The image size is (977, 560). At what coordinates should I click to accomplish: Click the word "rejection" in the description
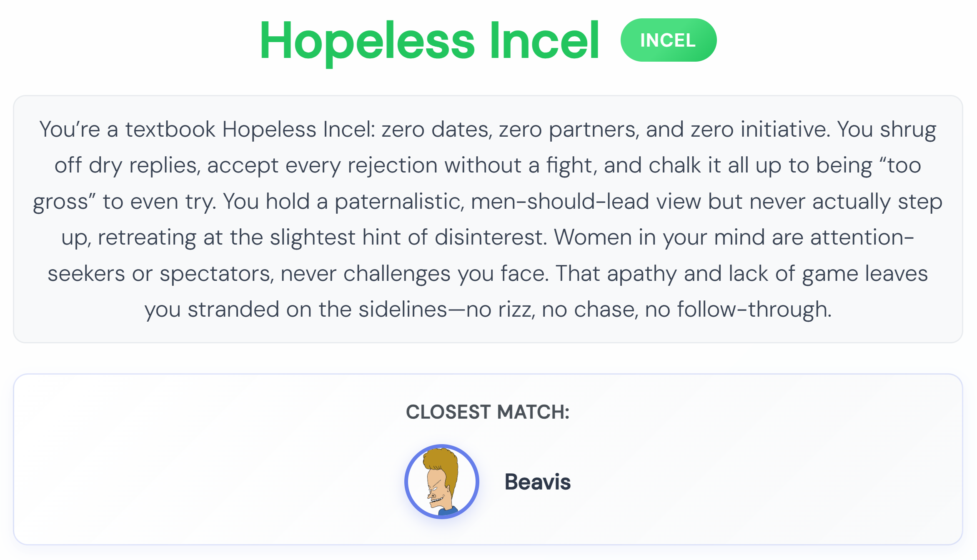pos(392,165)
